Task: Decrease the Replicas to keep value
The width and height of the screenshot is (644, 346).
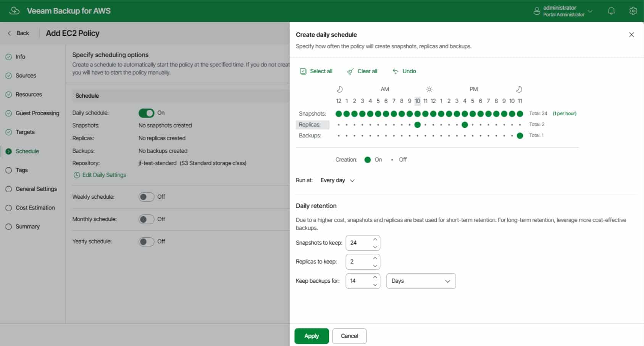Action: 375,266
